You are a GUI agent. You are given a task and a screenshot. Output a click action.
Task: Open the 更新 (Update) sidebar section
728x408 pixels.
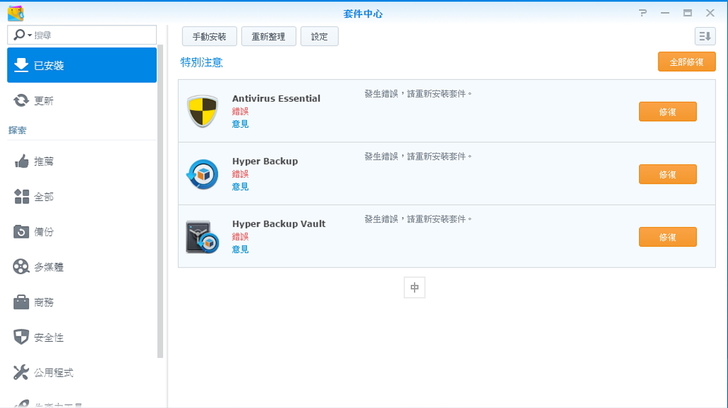(x=82, y=100)
